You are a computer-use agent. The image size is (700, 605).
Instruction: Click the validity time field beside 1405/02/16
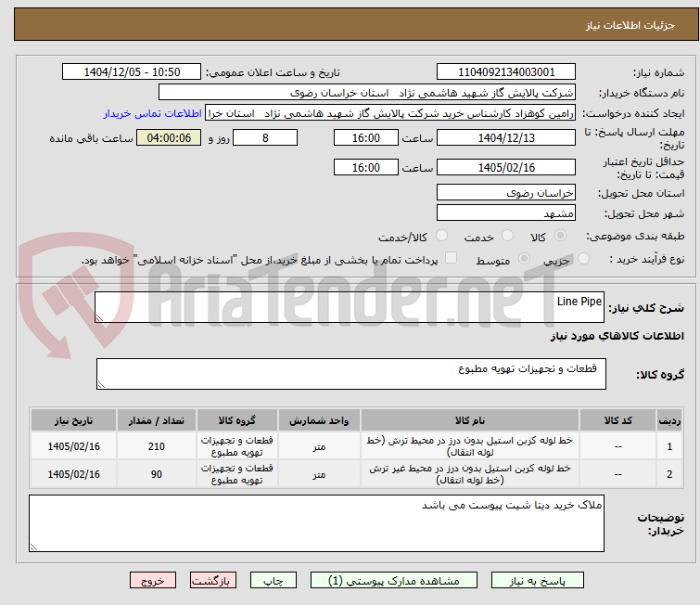(366, 167)
